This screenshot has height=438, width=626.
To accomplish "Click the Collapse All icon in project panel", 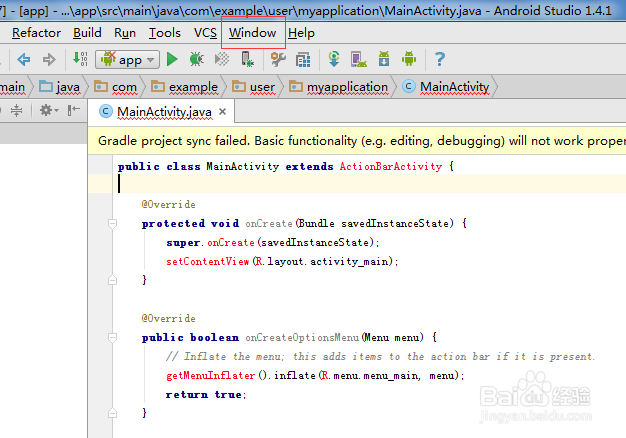I will pos(16,110).
